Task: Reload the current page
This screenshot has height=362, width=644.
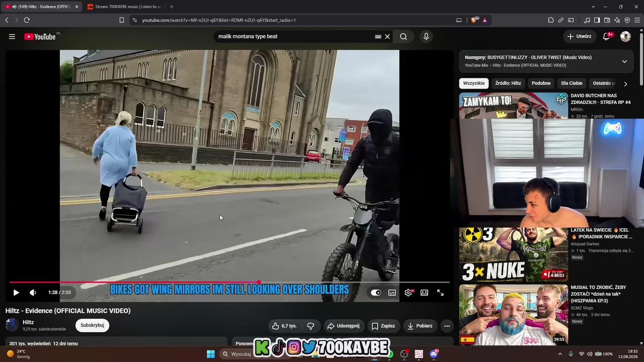Action: tap(27, 20)
